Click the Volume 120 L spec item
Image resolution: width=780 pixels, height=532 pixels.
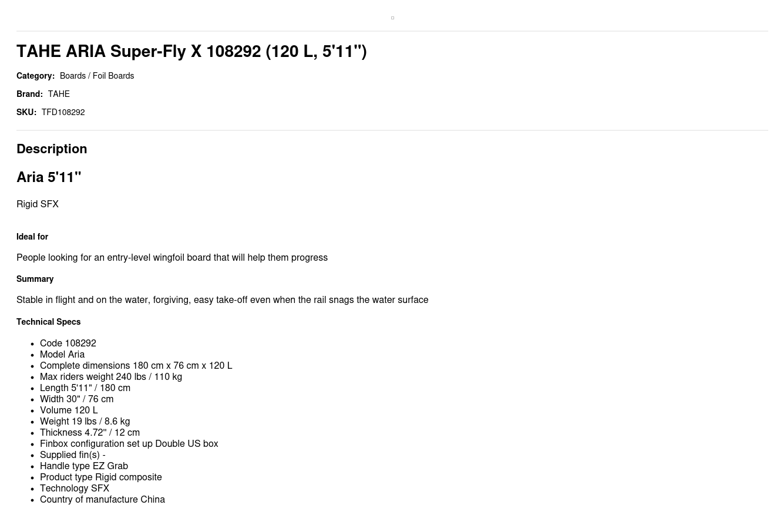coord(69,410)
